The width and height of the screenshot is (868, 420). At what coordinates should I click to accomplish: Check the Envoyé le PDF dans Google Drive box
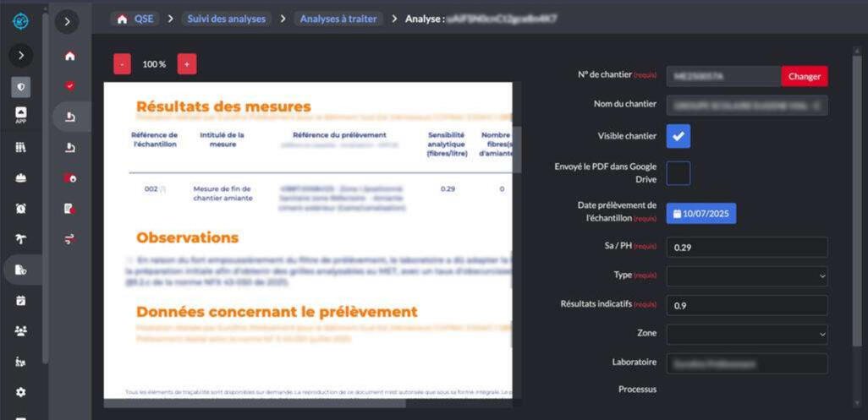[x=678, y=173]
